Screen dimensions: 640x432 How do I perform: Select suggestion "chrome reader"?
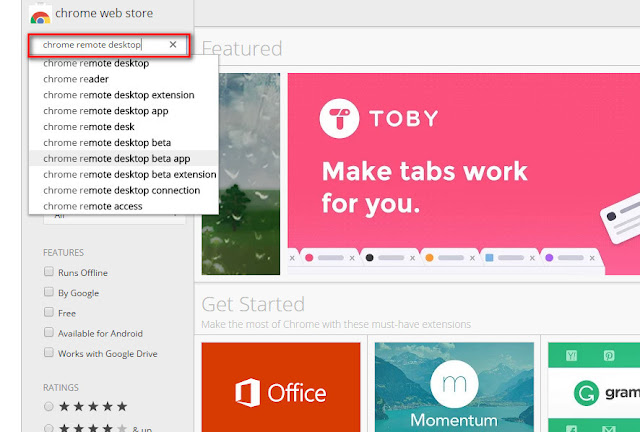(x=123, y=79)
